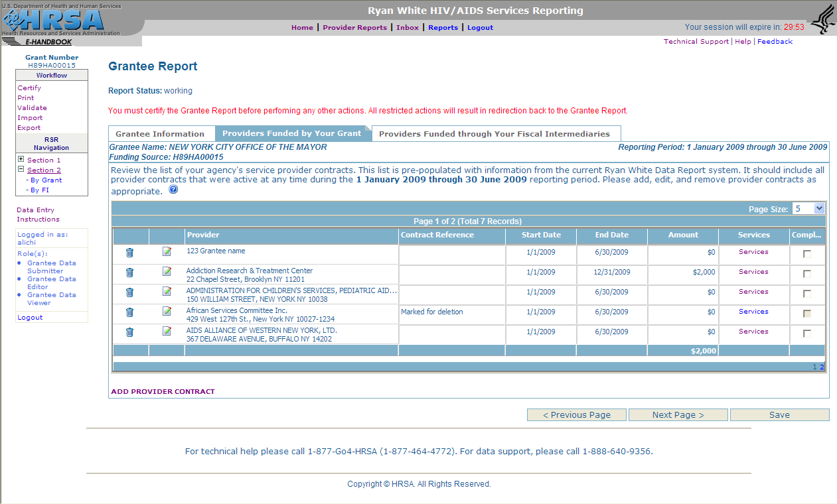Delete the 123 Grantee name contract
The width and height of the screenshot is (837, 504).
point(130,253)
